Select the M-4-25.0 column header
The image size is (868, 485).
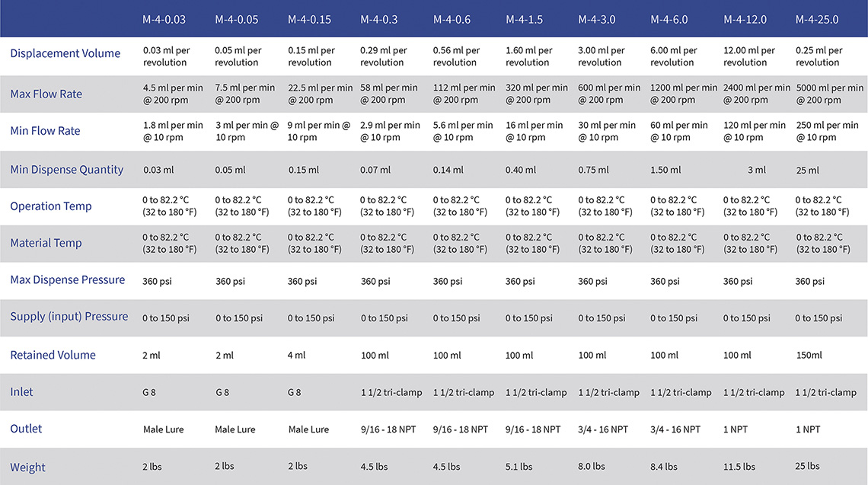(x=818, y=19)
